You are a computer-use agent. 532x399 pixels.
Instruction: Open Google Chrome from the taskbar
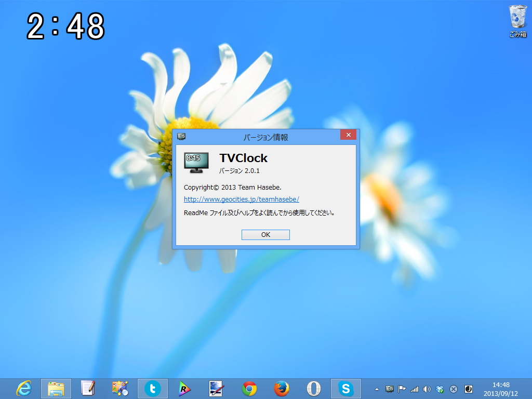tap(249, 389)
